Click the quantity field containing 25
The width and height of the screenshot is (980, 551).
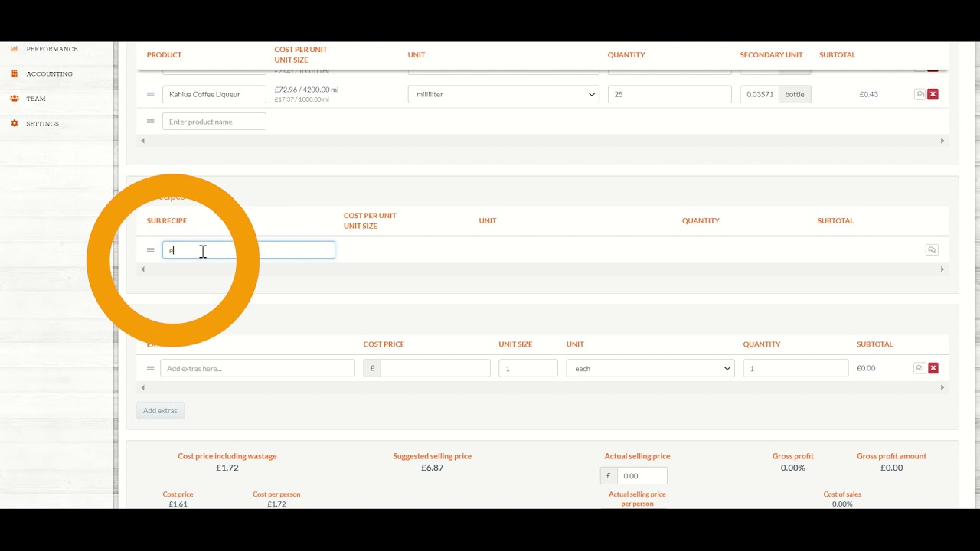(x=670, y=94)
